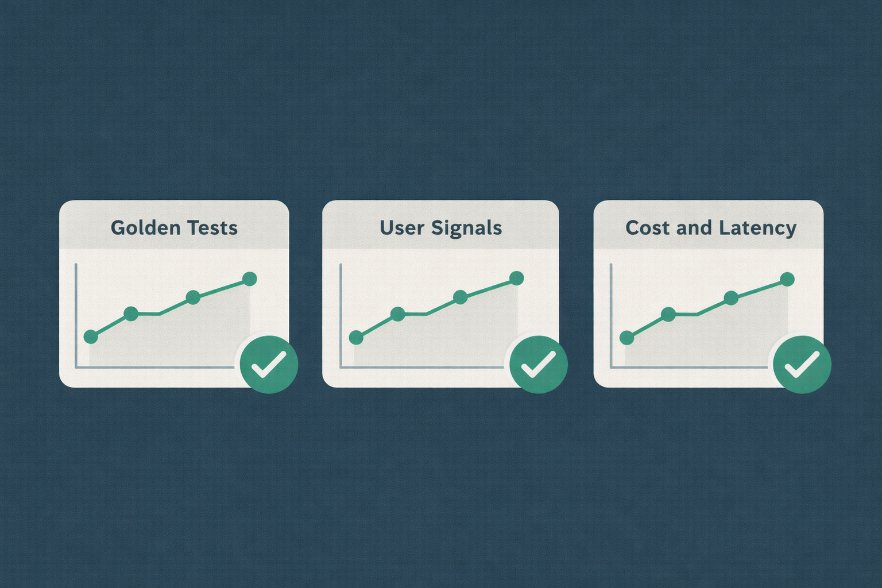Image resolution: width=882 pixels, height=588 pixels.
Task: Click the third data point in User Signals chart
Action: [460, 297]
